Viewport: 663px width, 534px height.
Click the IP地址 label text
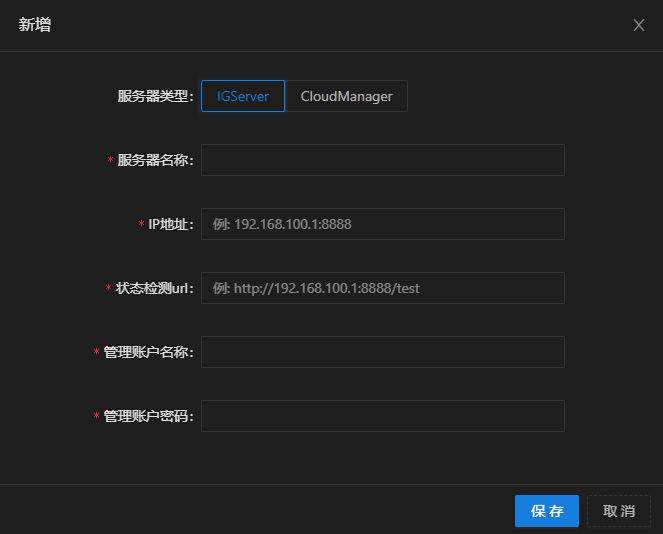[170, 224]
